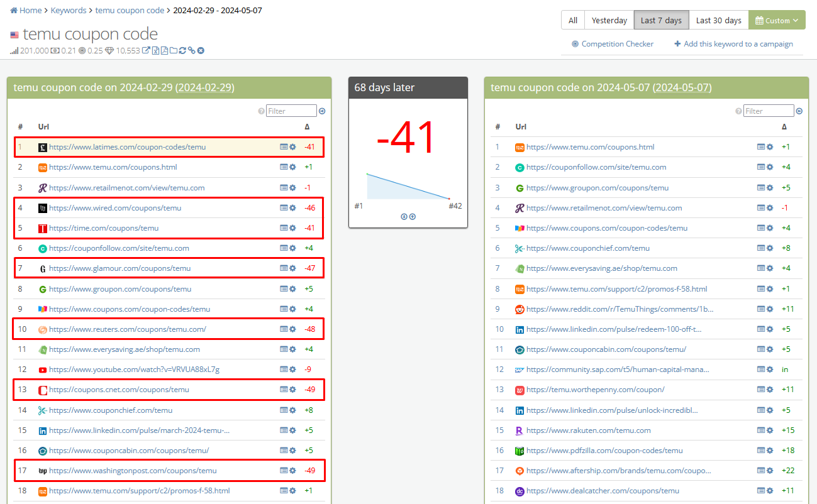Image resolution: width=817 pixels, height=504 pixels.
Task: Open time.com/coupons/temu URL
Action: pos(104,227)
